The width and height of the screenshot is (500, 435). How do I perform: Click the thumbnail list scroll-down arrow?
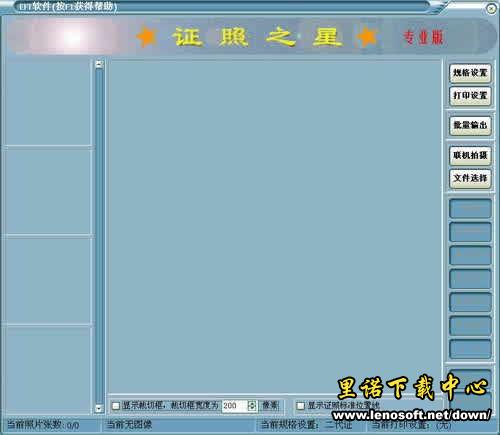coord(99,408)
